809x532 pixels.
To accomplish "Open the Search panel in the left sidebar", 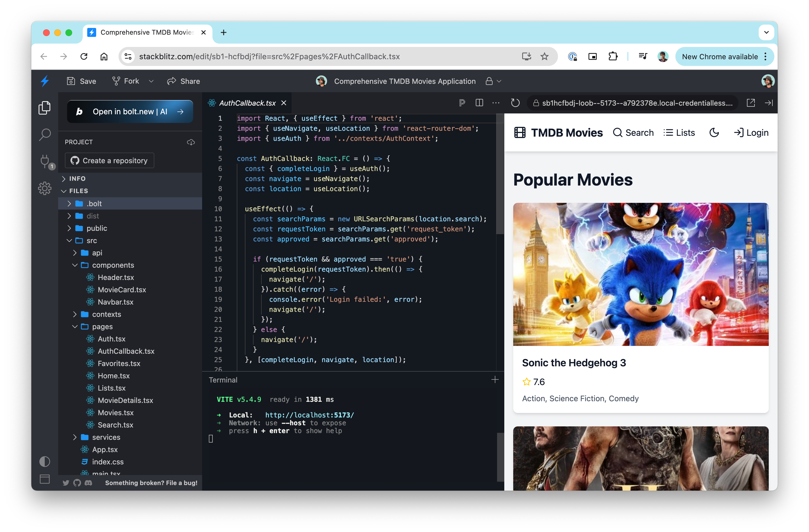I will point(44,134).
